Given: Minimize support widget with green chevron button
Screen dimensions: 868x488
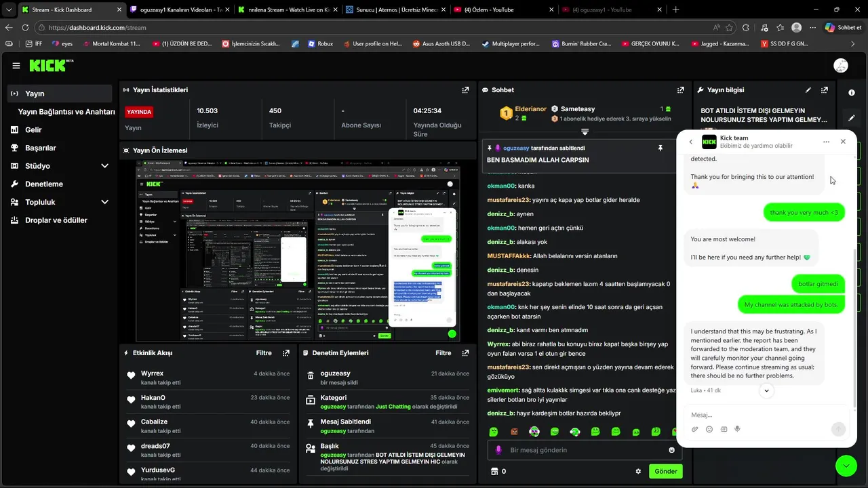Looking at the screenshot, I should coord(846,466).
